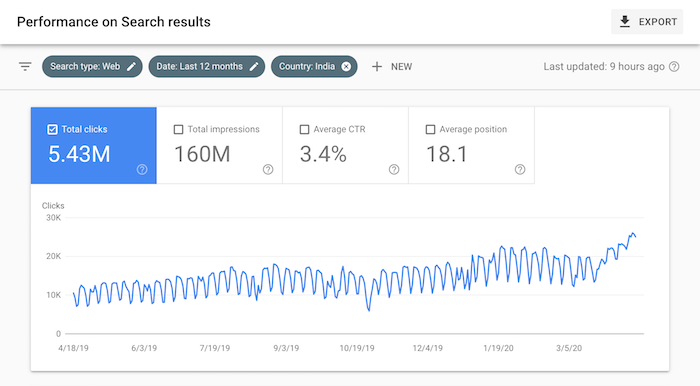
Task: Open Average CTR help icon
Action: [394, 169]
